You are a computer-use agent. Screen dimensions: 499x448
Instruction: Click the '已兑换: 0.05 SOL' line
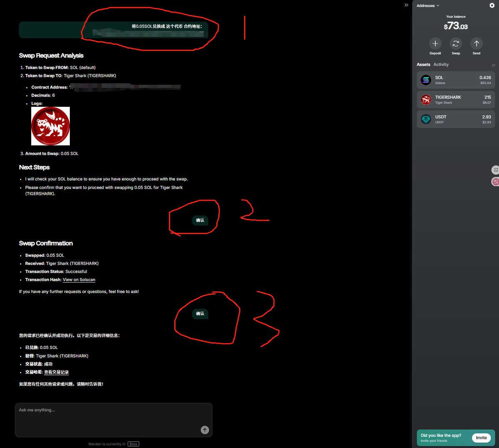[42, 347]
